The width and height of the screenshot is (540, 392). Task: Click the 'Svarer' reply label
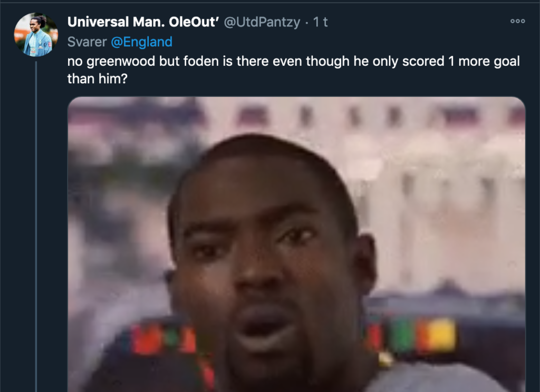tap(87, 42)
